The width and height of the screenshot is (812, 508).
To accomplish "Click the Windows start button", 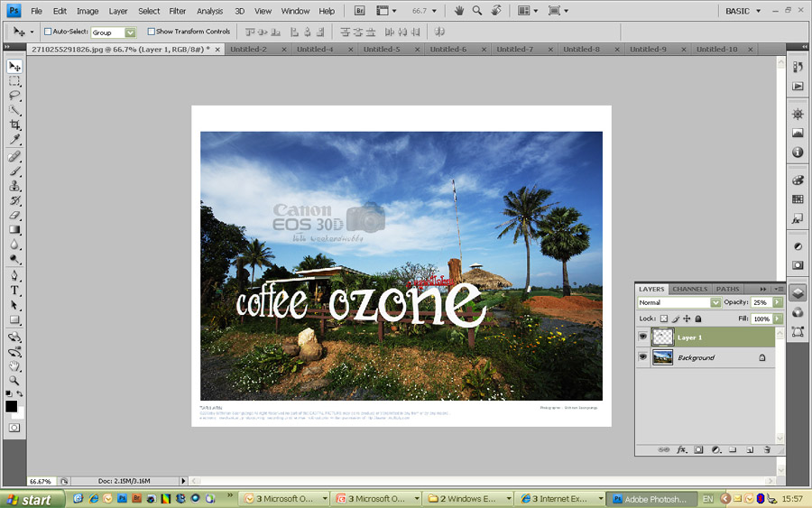I will point(31,499).
